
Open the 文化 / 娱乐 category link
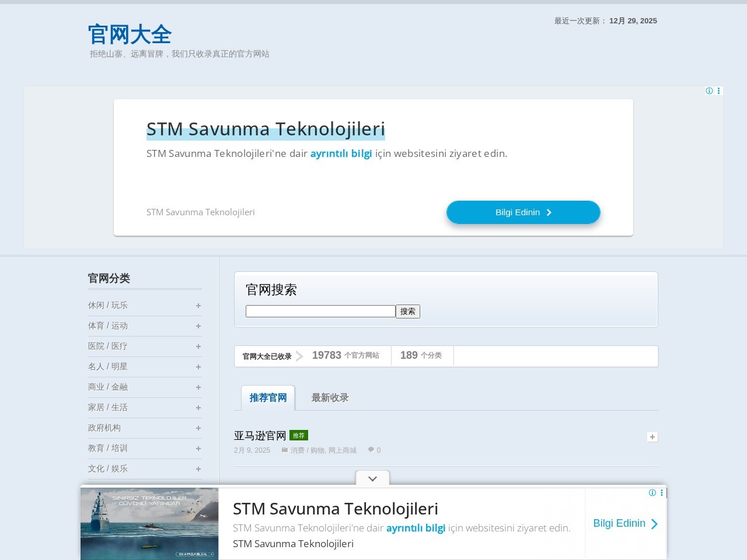click(108, 468)
